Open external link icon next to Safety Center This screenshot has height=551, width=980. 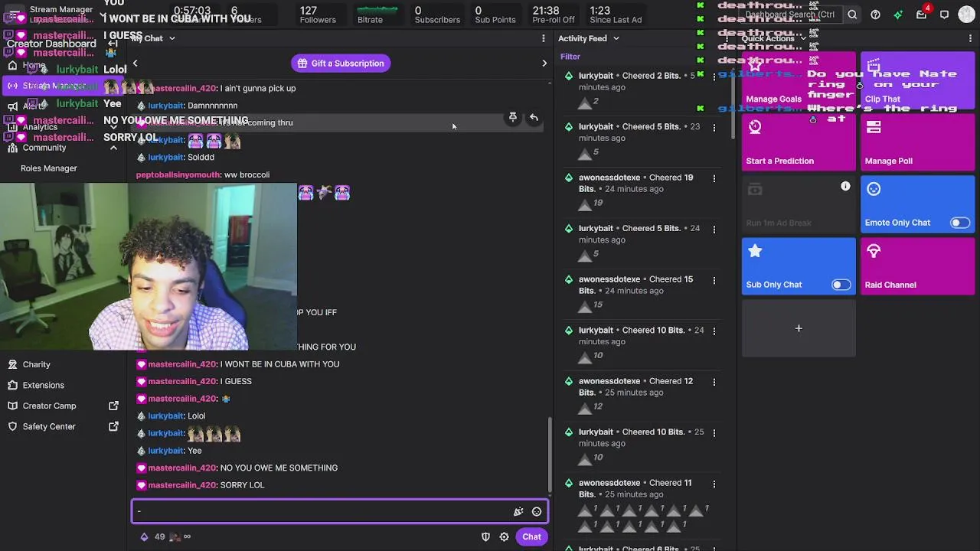[113, 427]
